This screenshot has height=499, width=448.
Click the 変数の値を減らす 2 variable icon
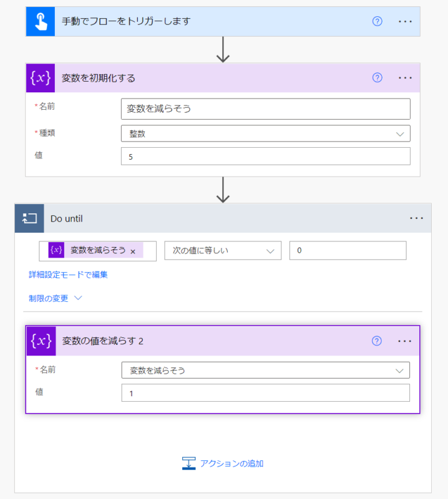click(x=41, y=341)
